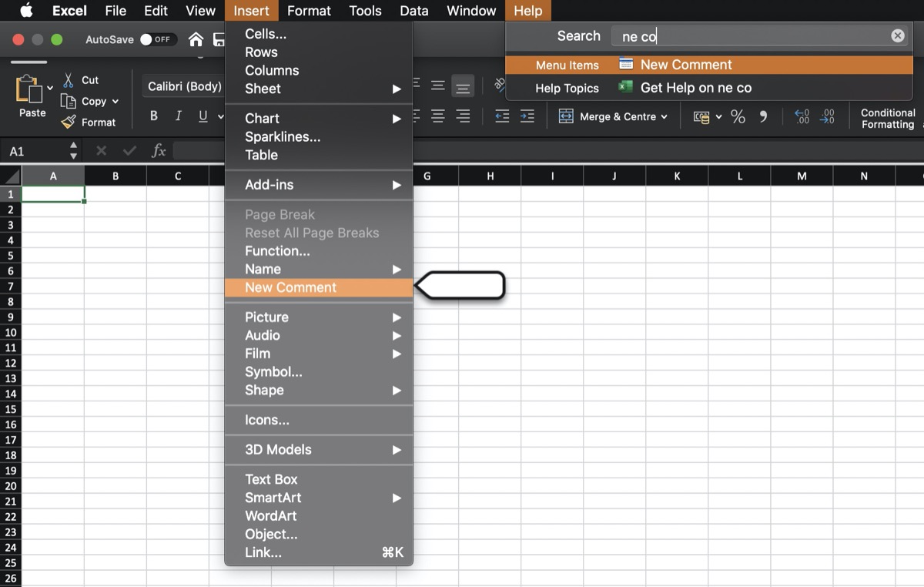This screenshot has width=924, height=587.
Task: Open the File menu
Action: 115,11
